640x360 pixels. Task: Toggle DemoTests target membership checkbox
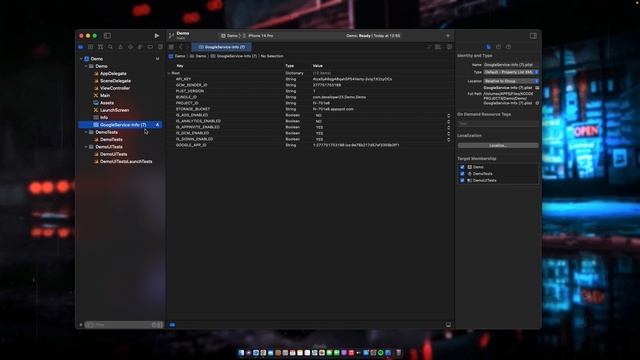[x=462, y=173]
